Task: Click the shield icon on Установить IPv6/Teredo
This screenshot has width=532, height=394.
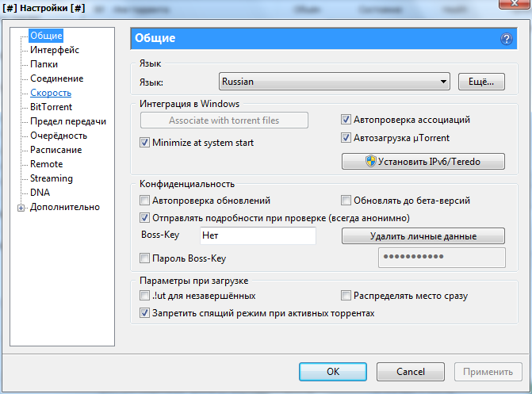Action: [369, 162]
